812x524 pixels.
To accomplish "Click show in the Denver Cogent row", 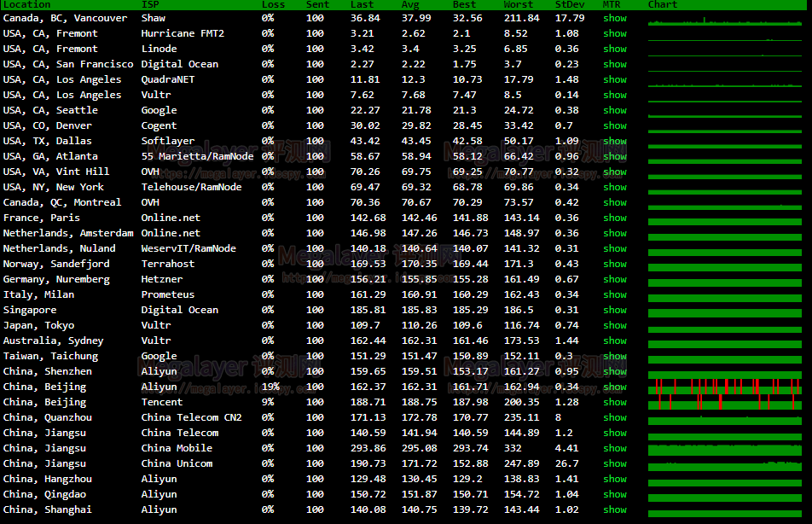I will click(x=615, y=126).
